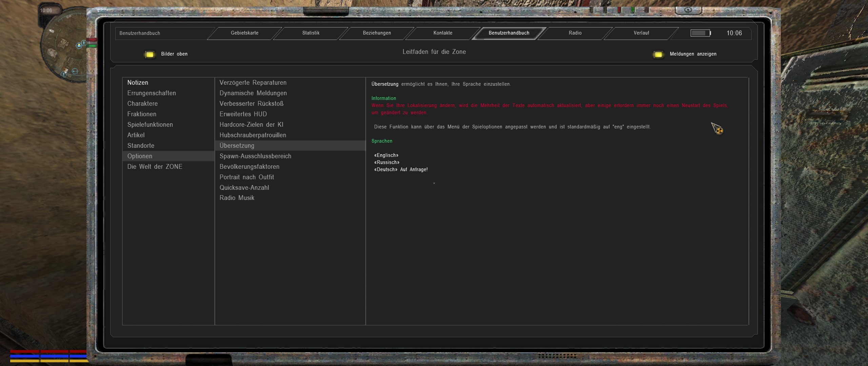Open the Die Welt der ZONE category
Viewport: 868px width, 366px height.
(155, 167)
